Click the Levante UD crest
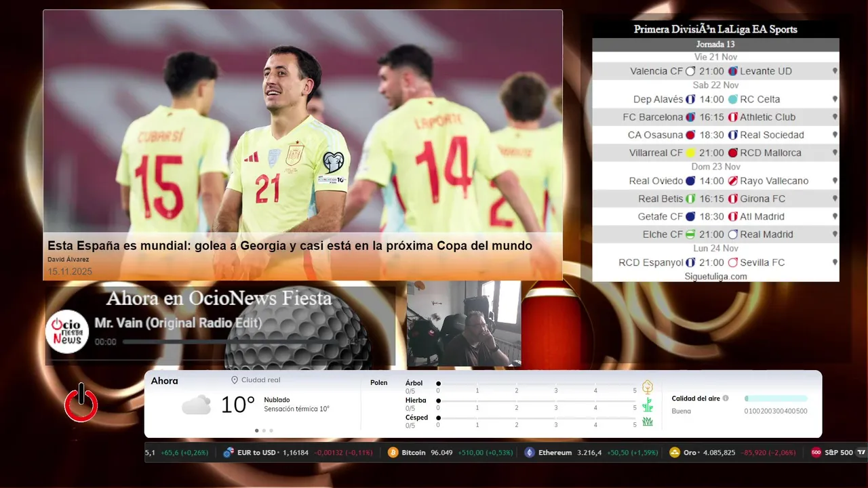 click(x=732, y=71)
